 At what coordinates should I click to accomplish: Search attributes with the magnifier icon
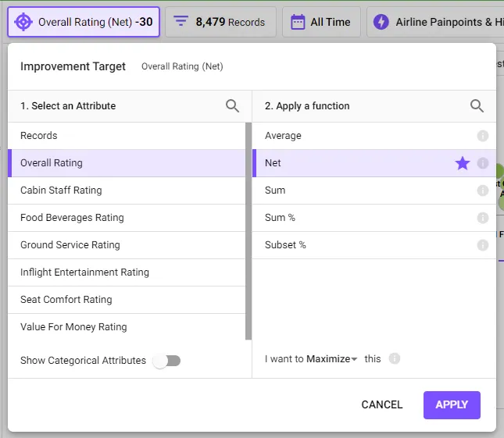pos(232,105)
